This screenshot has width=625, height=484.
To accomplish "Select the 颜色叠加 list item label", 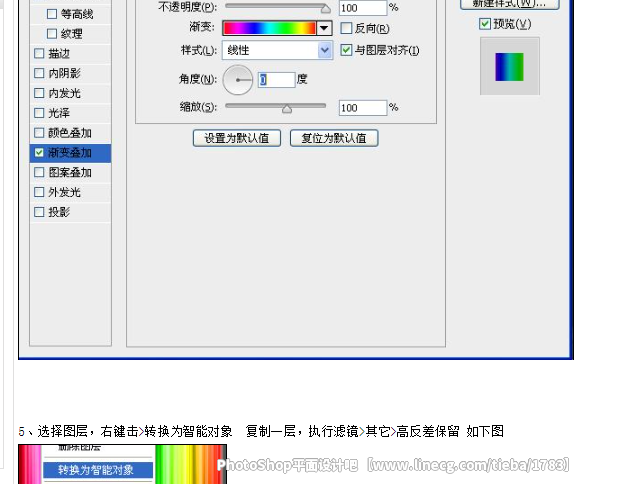I will pos(70,133).
